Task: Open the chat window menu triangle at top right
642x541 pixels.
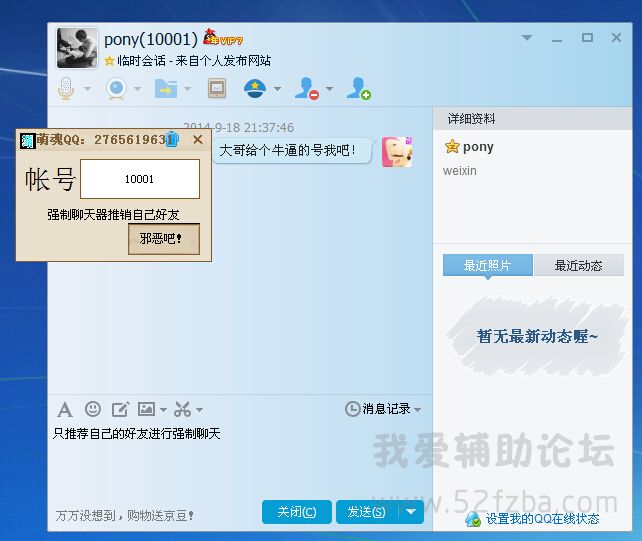Action: click(527, 38)
